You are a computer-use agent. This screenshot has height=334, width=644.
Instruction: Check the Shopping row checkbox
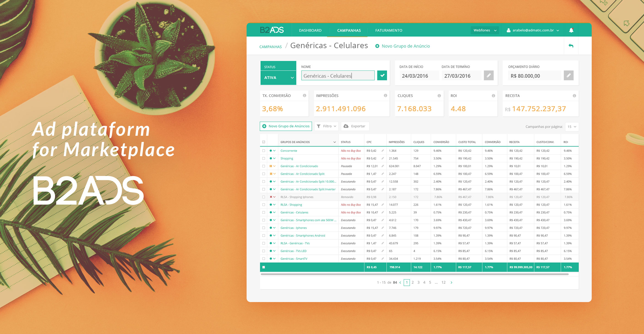point(264,158)
